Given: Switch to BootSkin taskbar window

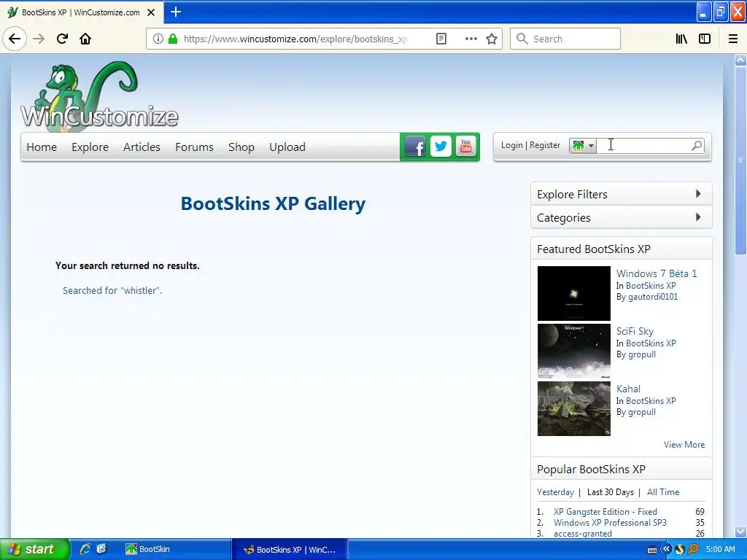Looking at the screenshot, I should (177, 550).
